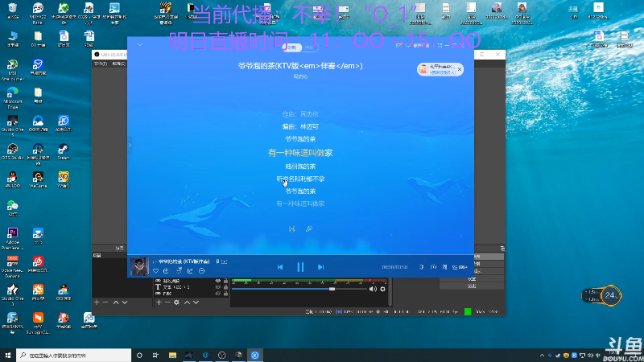This screenshot has height=362, width=644.
Task: Open MSI Afterburner desktop shortcut
Action: [13, 70]
